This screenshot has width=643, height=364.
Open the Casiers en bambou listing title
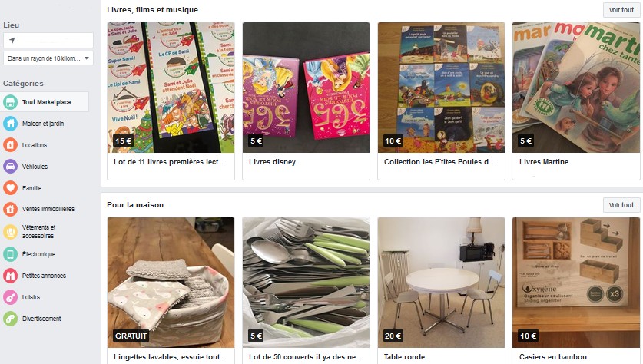coord(553,357)
